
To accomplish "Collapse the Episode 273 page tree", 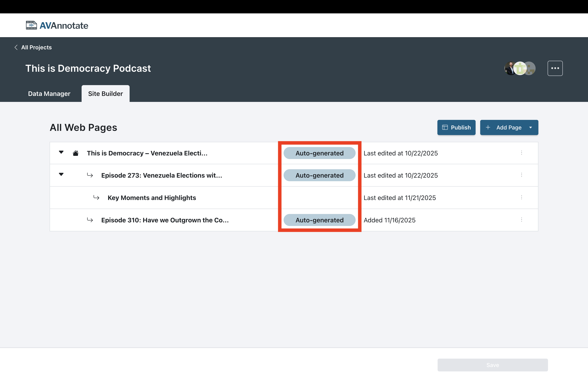I will (61, 175).
